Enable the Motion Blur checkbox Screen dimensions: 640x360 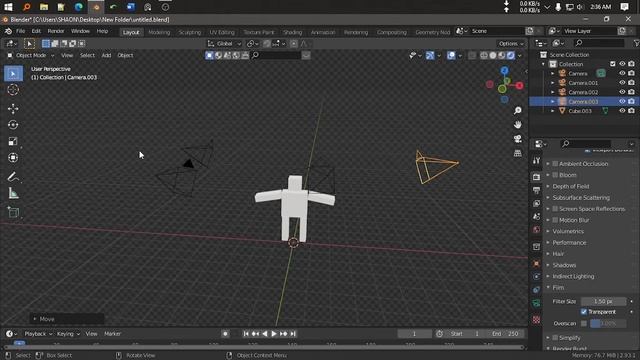coord(555,220)
